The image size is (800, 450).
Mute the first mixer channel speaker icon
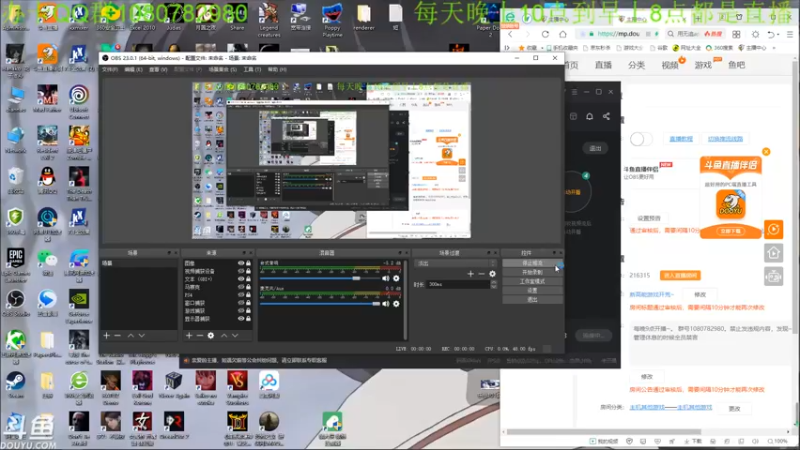(x=386, y=279)
